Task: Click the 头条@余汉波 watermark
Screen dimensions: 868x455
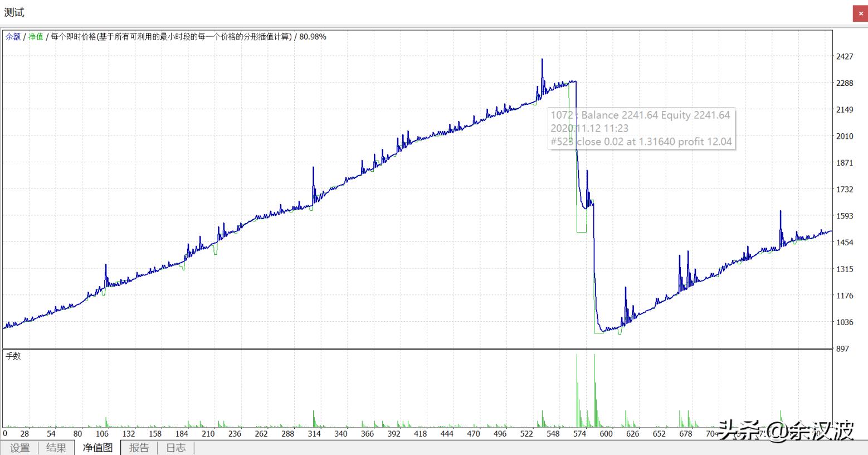Action: click(786, 430)
